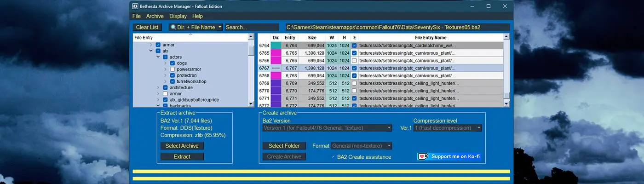644x184 pixels.
Task: Toggle the dogs folder checkbox
Action: pos(172,63)
